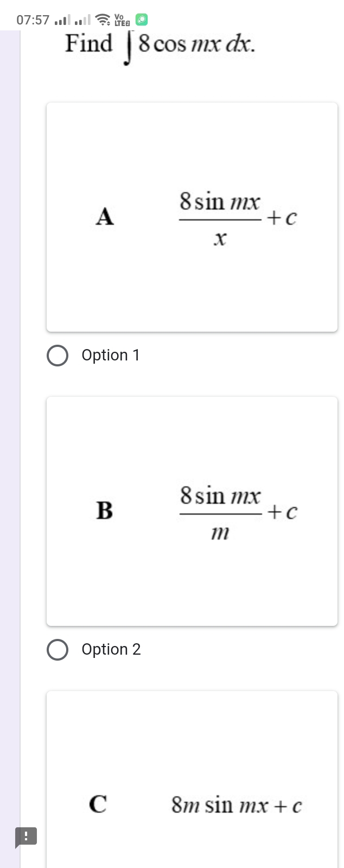Tap the answer C image card

(x=192, y=780)
